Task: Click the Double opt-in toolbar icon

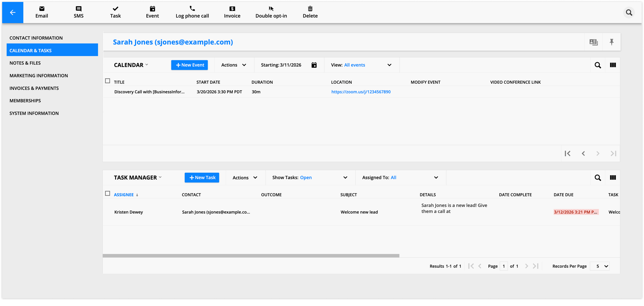Action: (271, 9)
